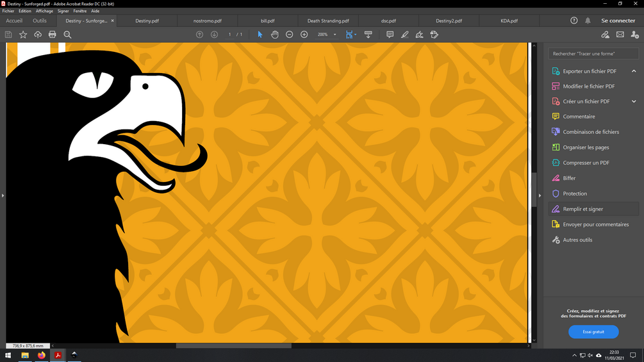Open the 200% zoom level dropdown
This screenshot has width=644, height=362.
pos(334,35)
